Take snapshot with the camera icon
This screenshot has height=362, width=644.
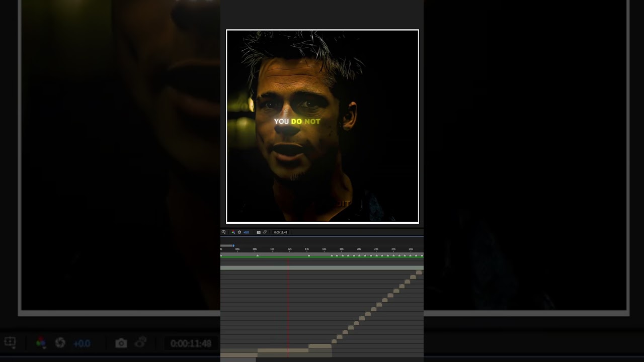(x=259, y=232)
